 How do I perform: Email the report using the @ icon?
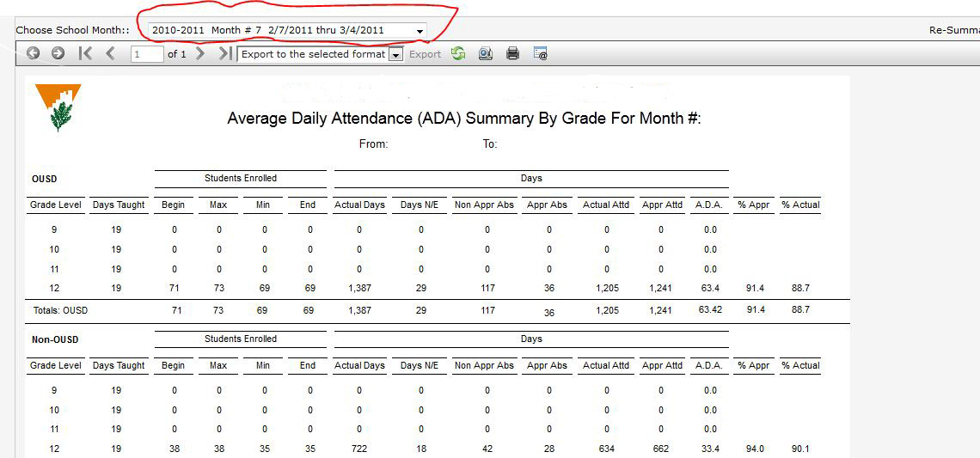541,54
